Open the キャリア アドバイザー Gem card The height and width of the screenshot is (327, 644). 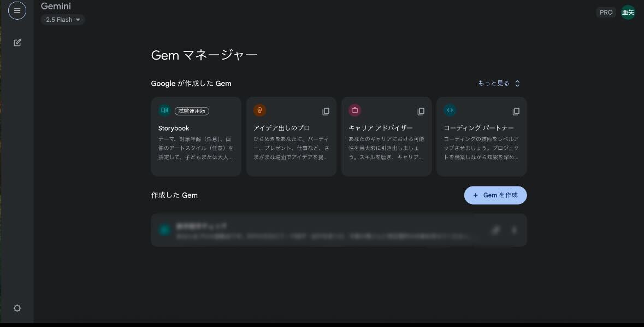(x=387, y=137)
